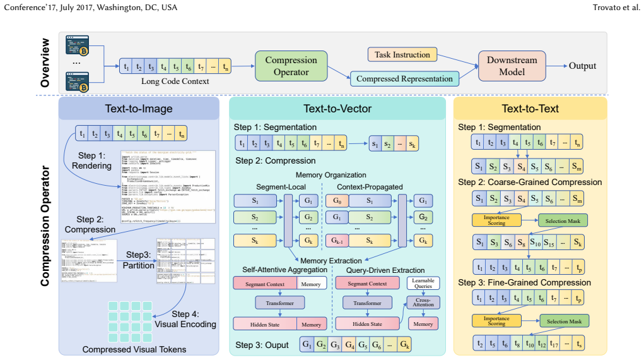Click 'Selection Mask' under Coarse-Grained Compression
The image size is (644, 360).
click(x=563, y=220)
